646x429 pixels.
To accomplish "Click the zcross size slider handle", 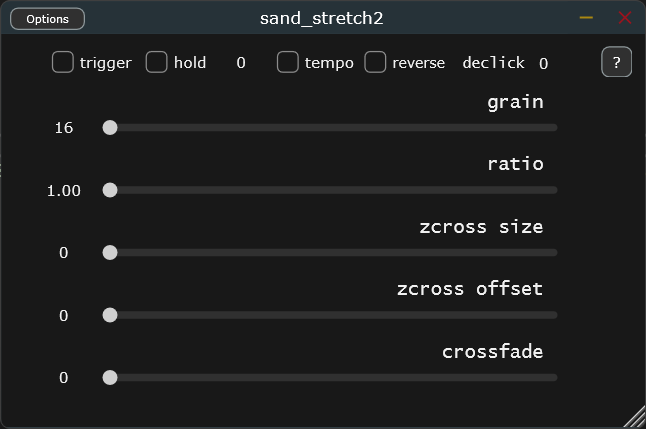I will coord(110,253).
